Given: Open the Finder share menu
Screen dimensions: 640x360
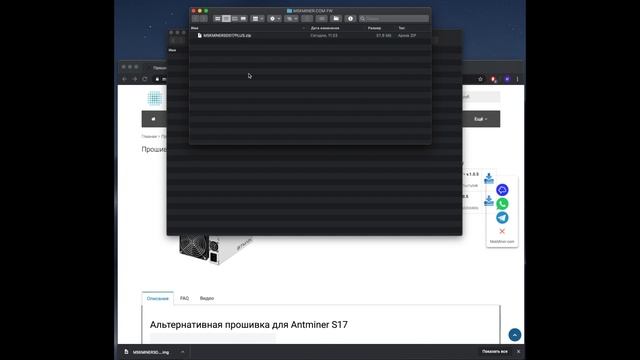Looking at the screenshot, I should point(291,19).
